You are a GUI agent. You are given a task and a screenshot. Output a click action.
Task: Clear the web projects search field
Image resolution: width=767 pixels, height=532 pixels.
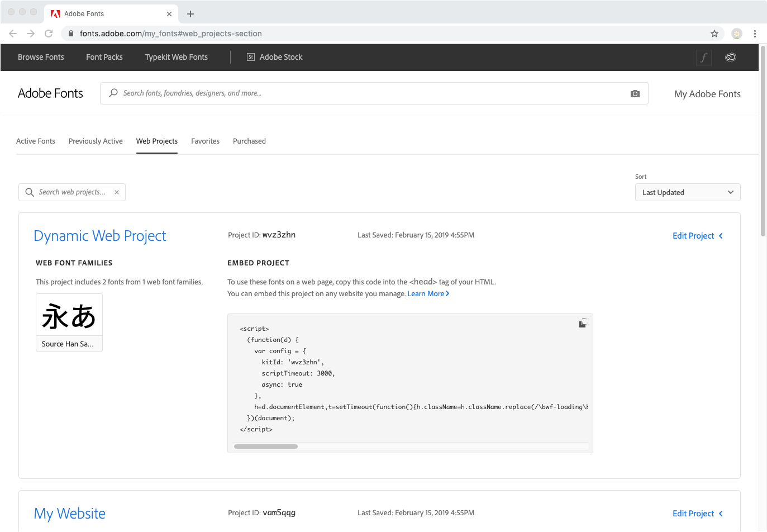click(x=117, y=192)
